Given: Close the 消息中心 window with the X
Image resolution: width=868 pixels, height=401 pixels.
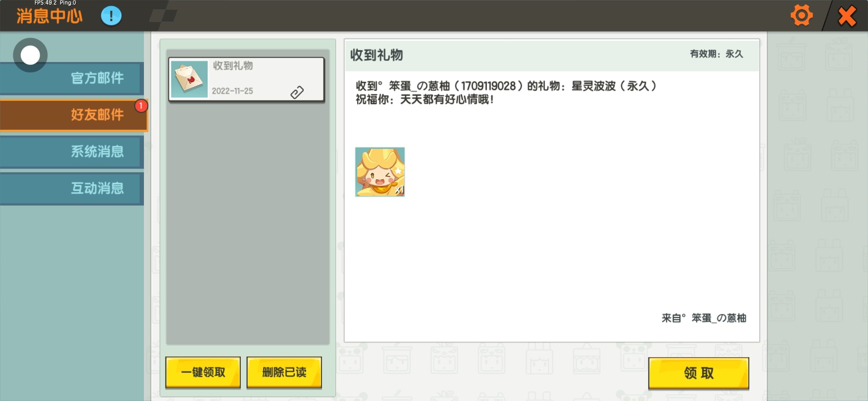Looking at the screenshot, I should tap(847, 16).
